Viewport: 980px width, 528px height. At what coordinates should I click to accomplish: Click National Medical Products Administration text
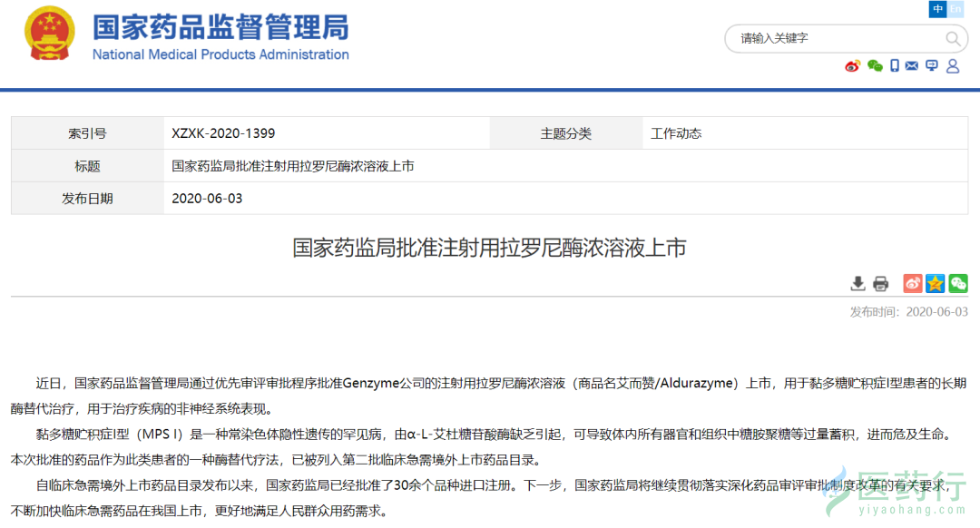point(220,55)
